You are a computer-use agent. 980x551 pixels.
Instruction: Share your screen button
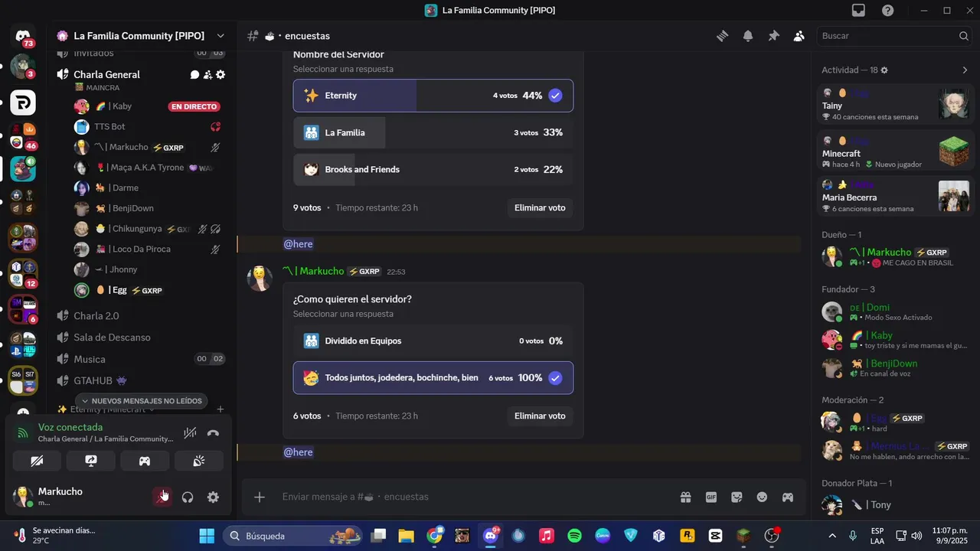coord(91,461)
